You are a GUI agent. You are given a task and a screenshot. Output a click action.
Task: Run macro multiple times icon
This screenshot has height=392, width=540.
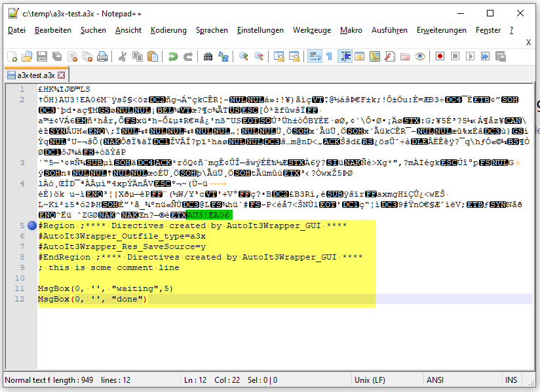click(485, 56)
